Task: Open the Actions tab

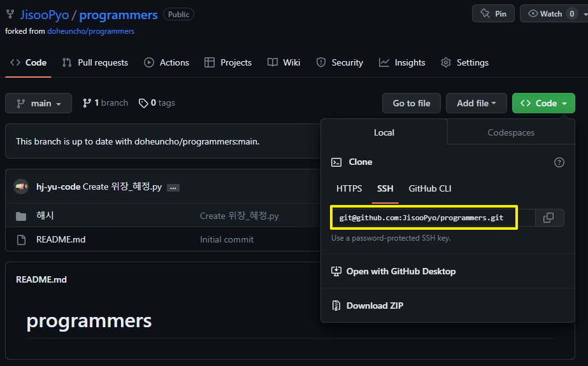Action: pos(166,62)
